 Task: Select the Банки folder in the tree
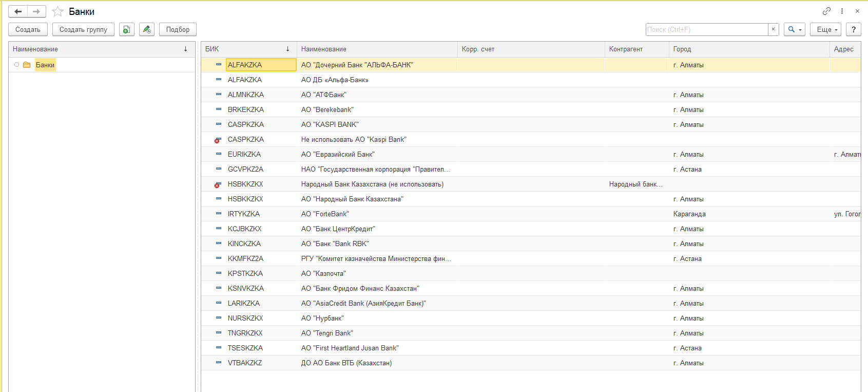pos(45,65)
